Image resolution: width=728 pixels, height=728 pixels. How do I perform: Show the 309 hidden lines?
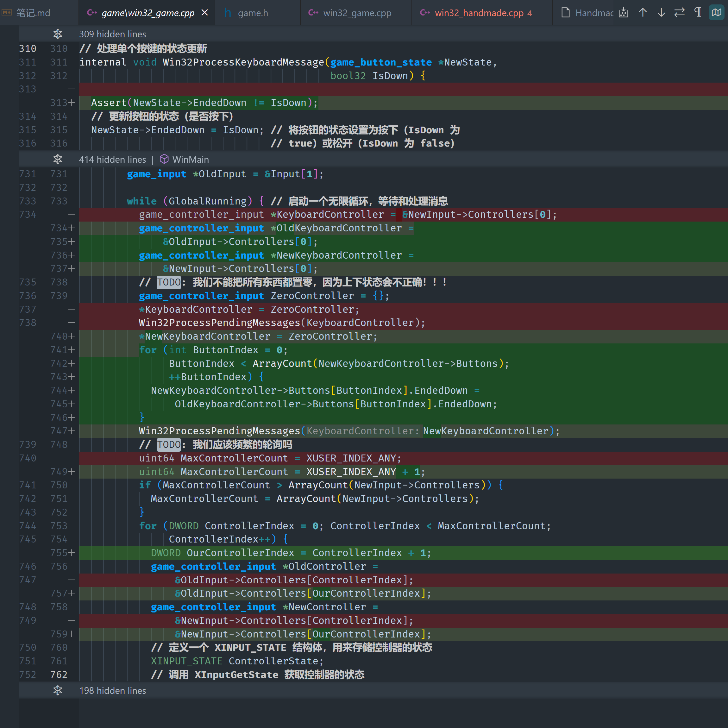112,34
